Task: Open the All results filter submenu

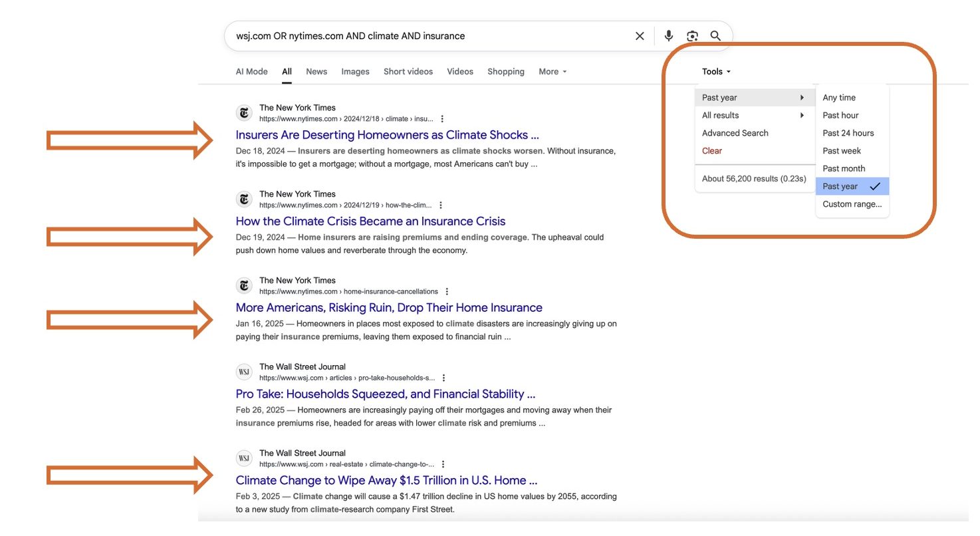Action: (755, 116)
